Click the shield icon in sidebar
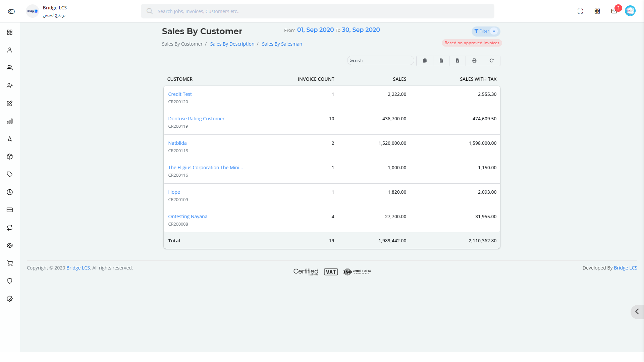 click(x=10, y=281)
